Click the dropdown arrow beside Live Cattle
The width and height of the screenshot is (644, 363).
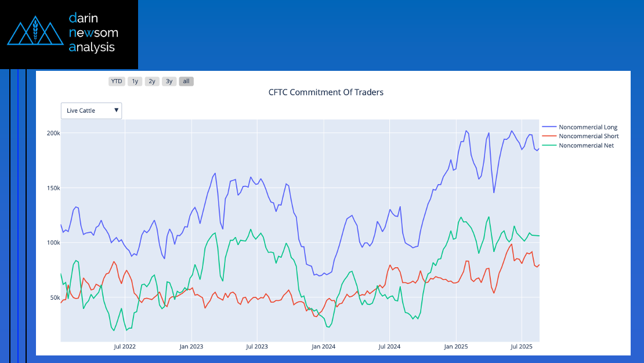click(116, 110)
